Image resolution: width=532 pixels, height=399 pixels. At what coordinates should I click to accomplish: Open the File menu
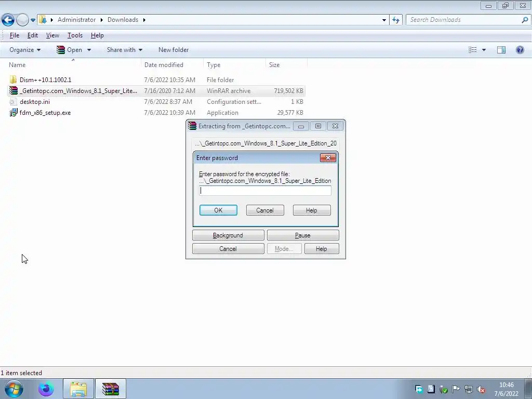14,35
